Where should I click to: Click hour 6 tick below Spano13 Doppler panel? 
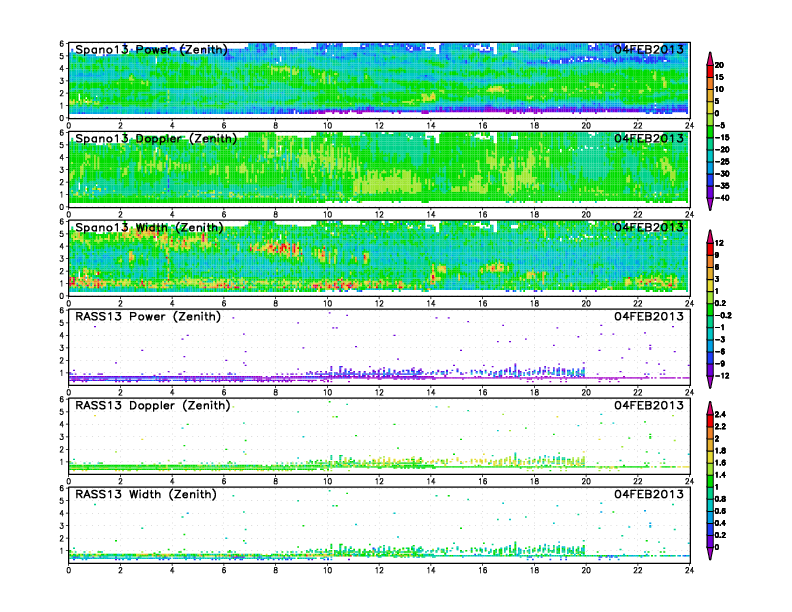(x=224, y=215)
